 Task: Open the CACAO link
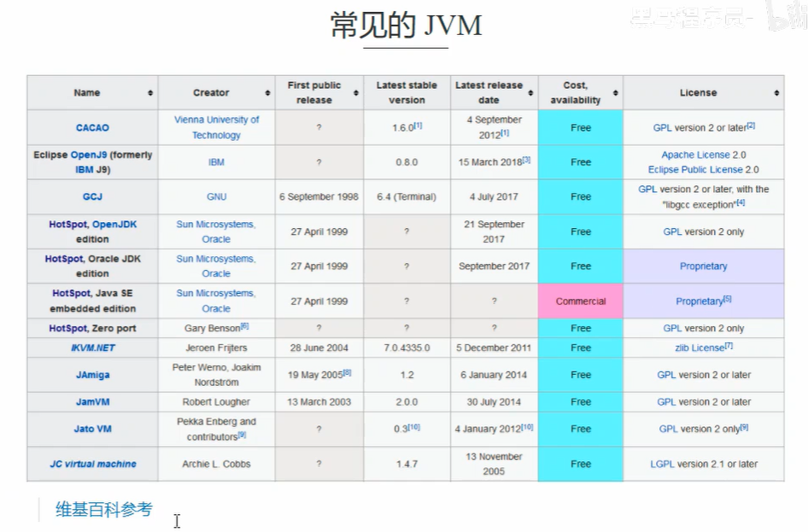coord(91,127)
